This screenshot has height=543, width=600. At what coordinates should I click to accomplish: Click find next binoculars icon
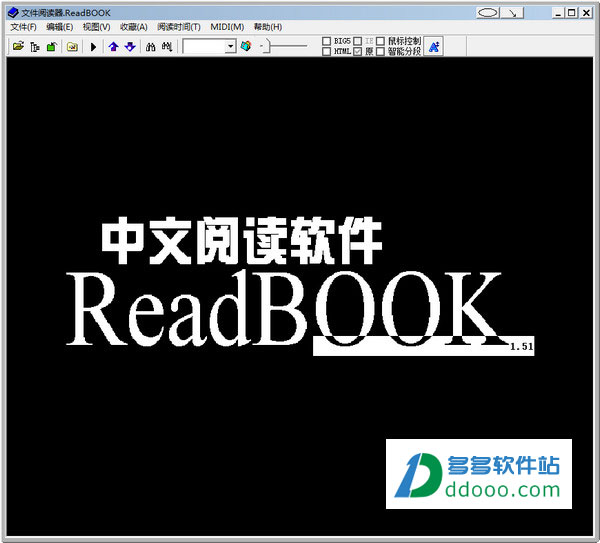coord(167,47)
